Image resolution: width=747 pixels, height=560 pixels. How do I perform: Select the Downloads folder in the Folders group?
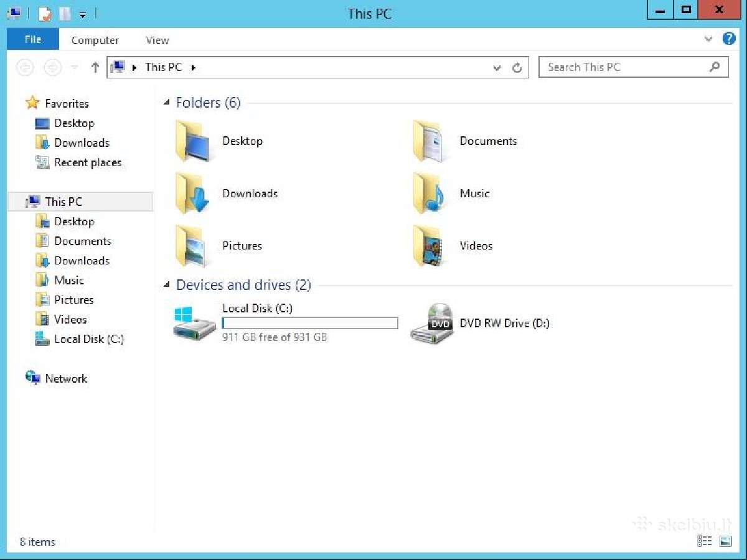tap(227, 194)
